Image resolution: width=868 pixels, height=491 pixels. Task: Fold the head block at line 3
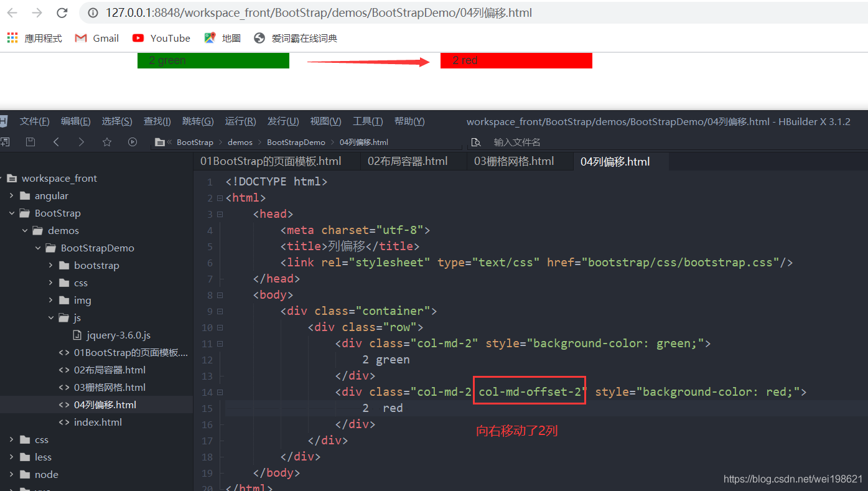220,214
